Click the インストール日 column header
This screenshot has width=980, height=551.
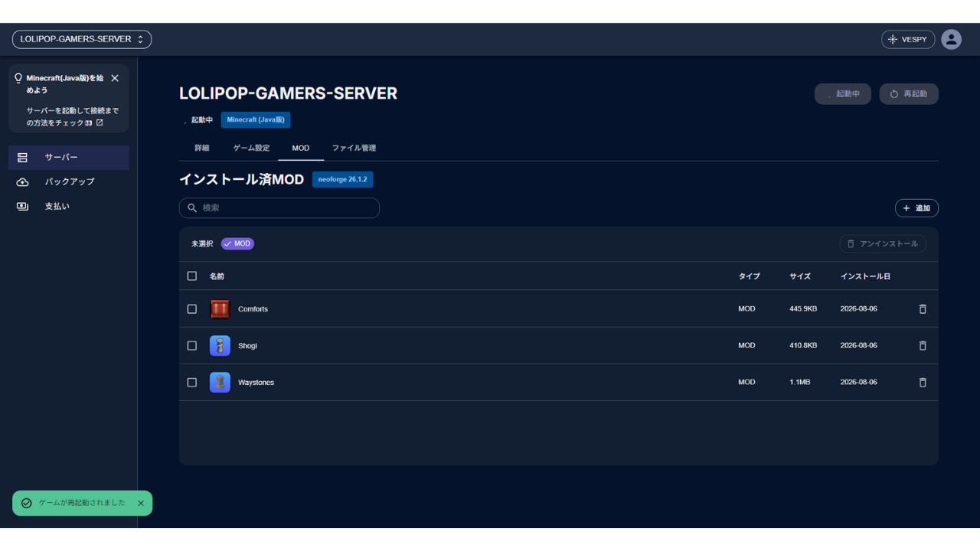point(865,276)
